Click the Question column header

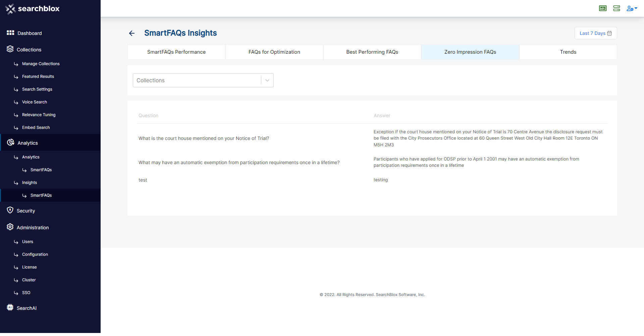click(148, 115)
